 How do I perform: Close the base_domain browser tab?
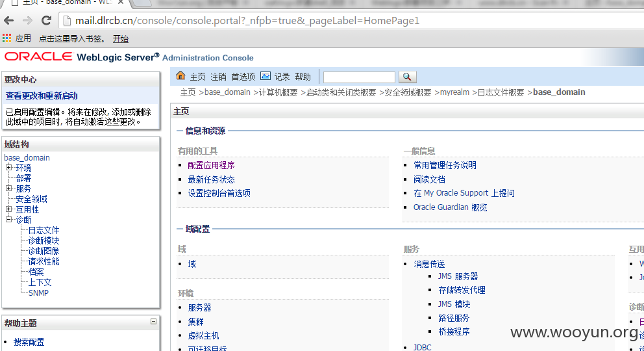point(120,3)
